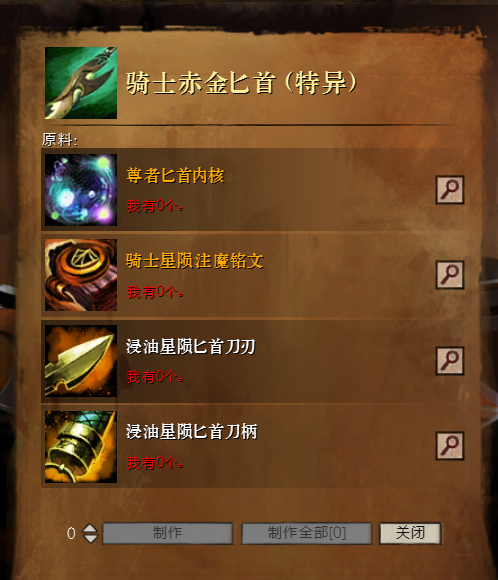
Task: Select the 尊者匕首内核 ingredient name
Action: click(x=175, y=175)
